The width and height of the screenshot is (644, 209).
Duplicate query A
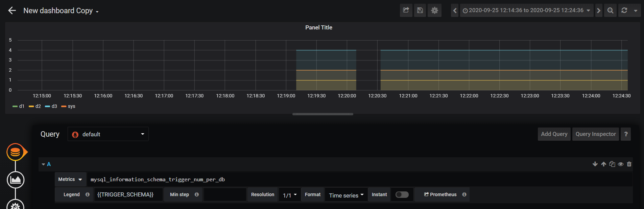(x=612, y=164)
